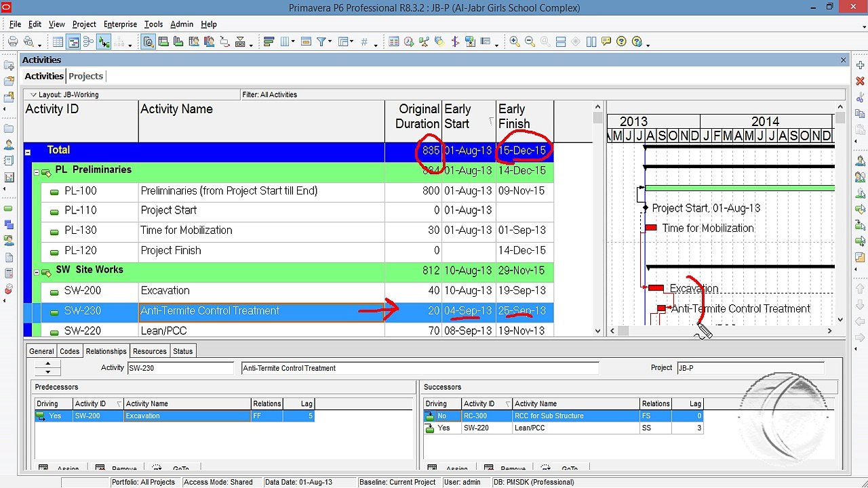Click the Project field showing JB-P
This screenshot has width=868, height=488.
[750, 368]
